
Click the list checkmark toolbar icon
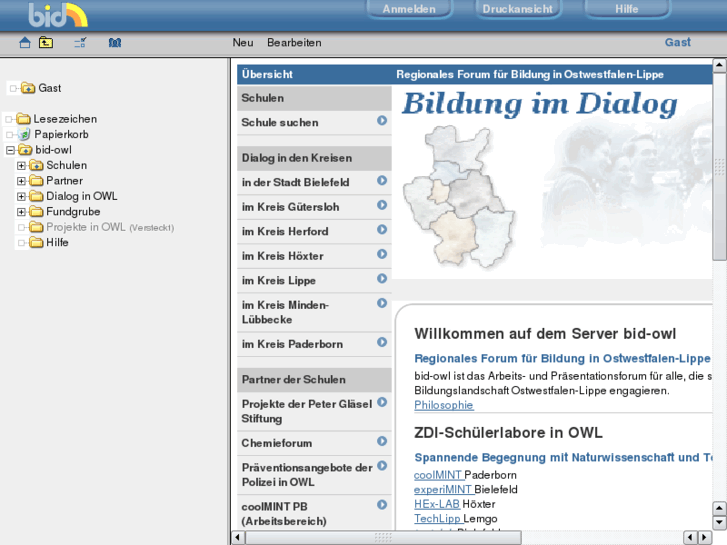pyautogui.click(x=80, y=43)
